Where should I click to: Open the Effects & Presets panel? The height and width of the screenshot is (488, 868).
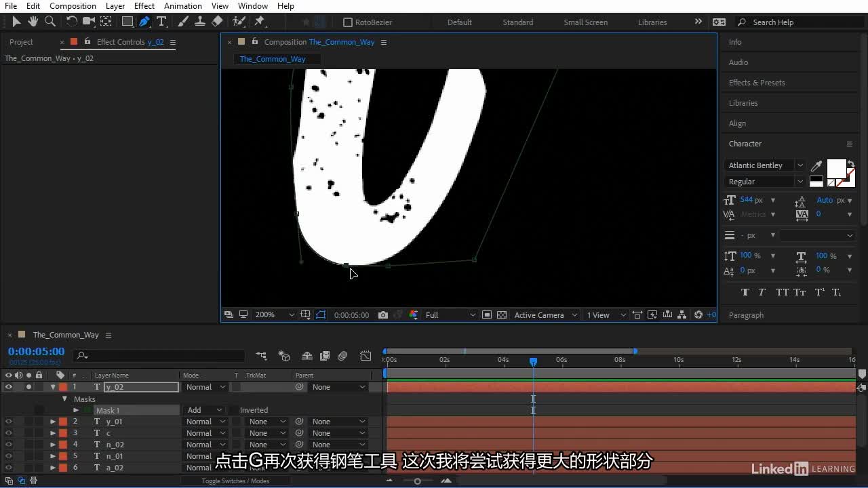coord(757,83)
